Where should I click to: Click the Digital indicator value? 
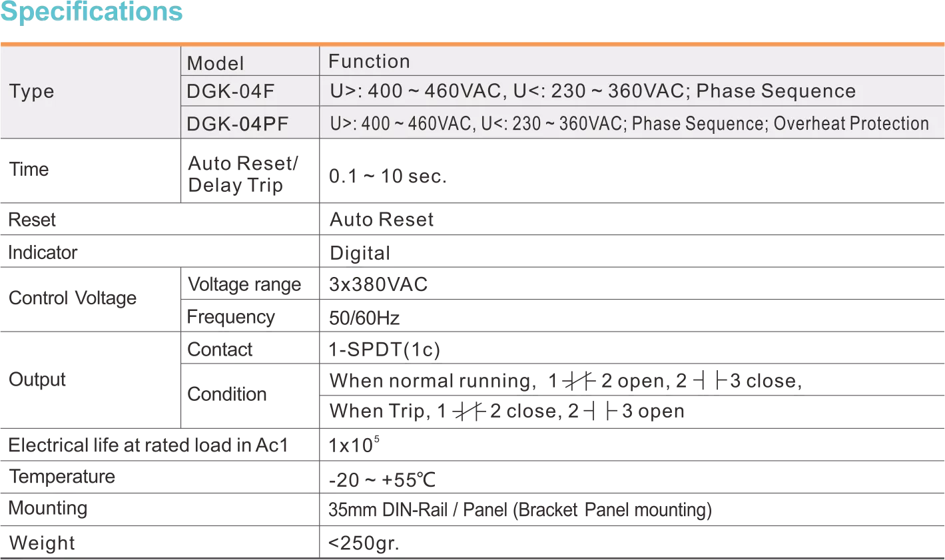(360, 253)
